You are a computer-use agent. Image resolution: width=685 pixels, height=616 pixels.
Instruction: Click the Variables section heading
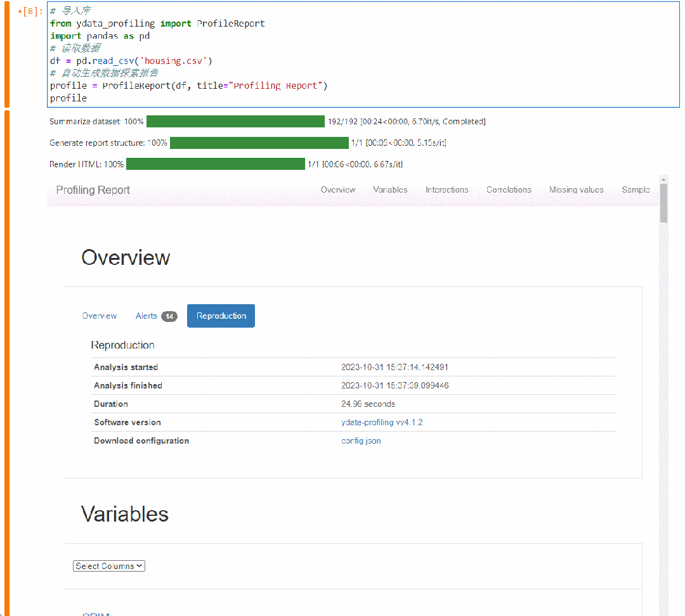tap(124, 514)
